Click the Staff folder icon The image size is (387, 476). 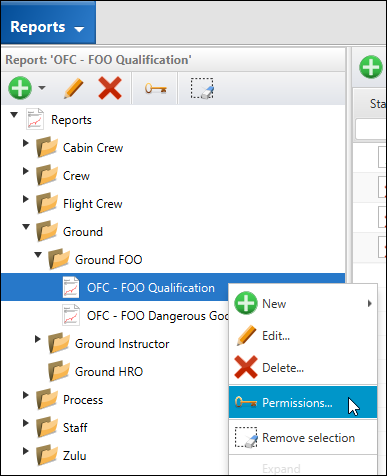[x=47, y=427]
